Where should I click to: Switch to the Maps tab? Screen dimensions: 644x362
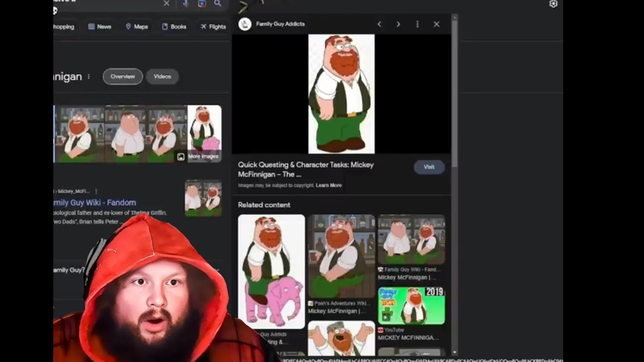(x=136, y=27)
